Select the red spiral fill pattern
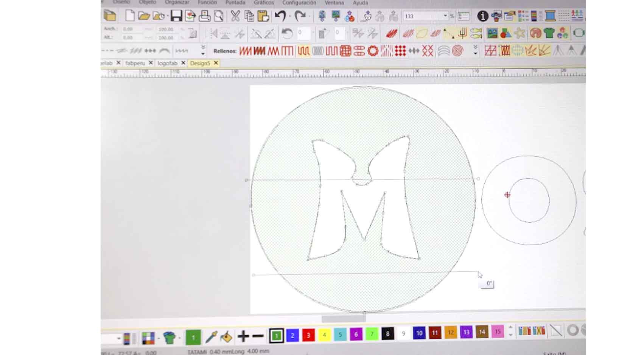 (457, 51)
